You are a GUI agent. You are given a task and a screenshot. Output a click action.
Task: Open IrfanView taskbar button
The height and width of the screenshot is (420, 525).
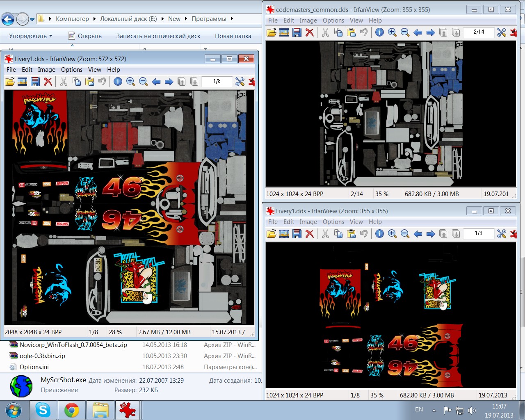128,410
